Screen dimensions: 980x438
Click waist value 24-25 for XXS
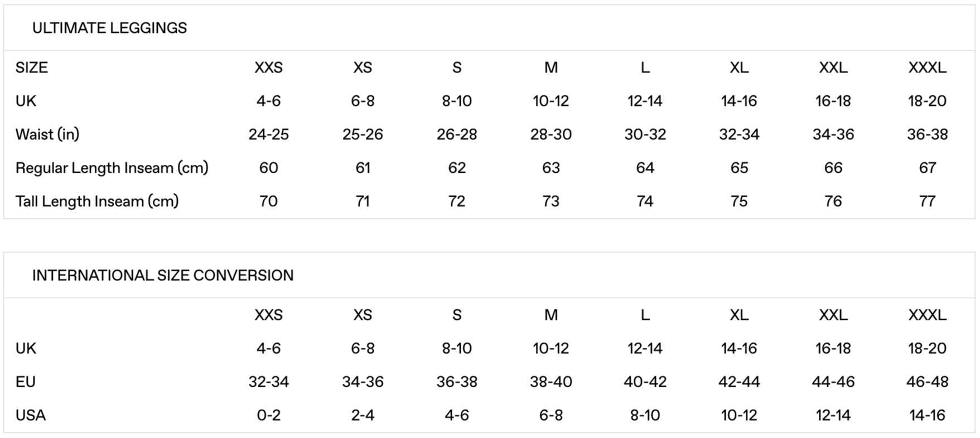[x=268, y=134]
